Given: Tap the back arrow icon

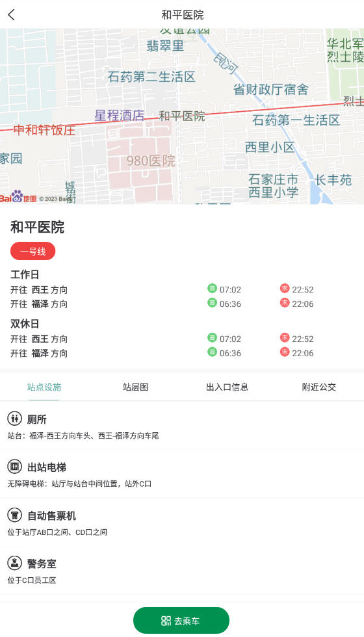Looking at the screenshot, I should click(12, 15).
